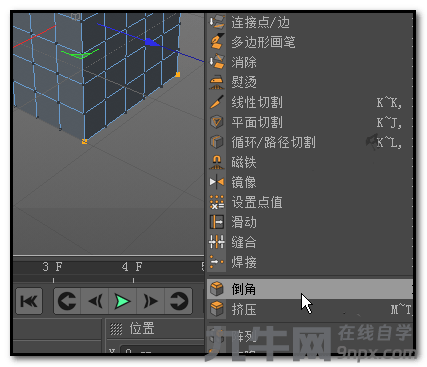Click the 连接点/边 tool icon
Viewport: 427px width, 367px height.
point(217,22)
